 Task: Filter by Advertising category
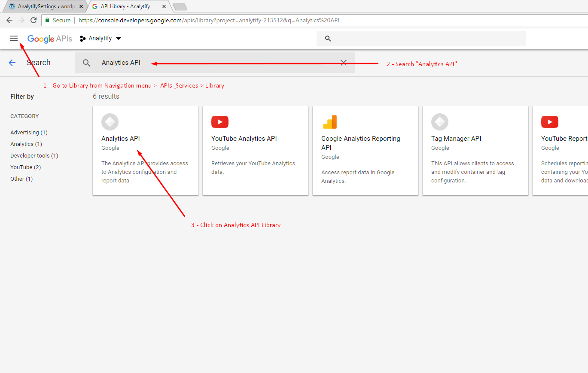click(x=29, y=133)
